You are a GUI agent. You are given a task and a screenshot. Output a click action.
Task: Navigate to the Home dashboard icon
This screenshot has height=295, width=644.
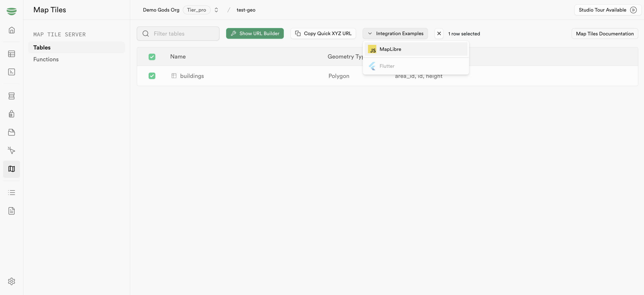[x=12, y=30]
